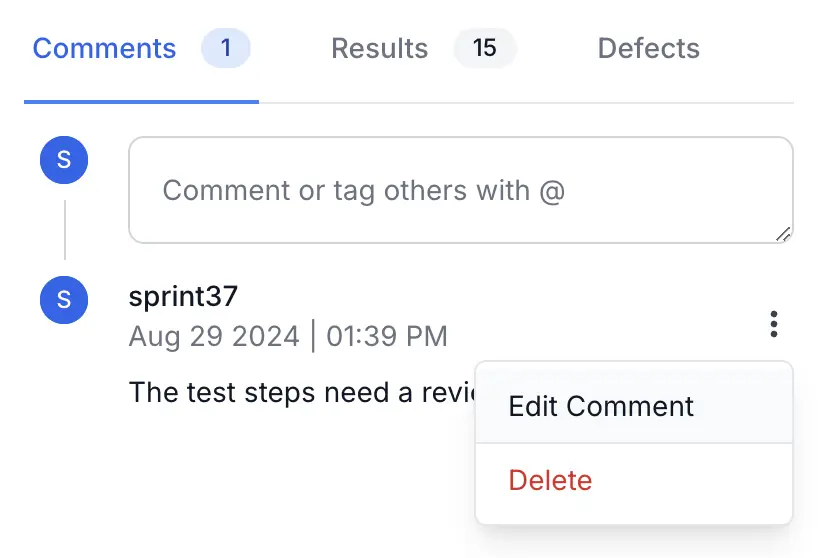Click the Results count badge showing 15
Viewport: 818px width, 558px height.
(485, 48)
